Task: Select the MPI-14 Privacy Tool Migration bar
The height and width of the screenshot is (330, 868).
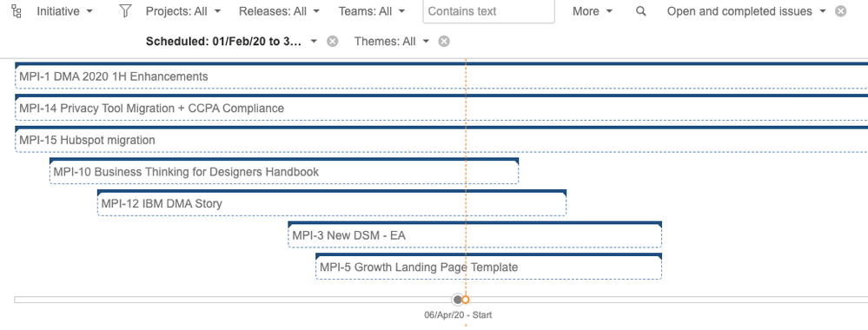Action: [x=441, y=108]
